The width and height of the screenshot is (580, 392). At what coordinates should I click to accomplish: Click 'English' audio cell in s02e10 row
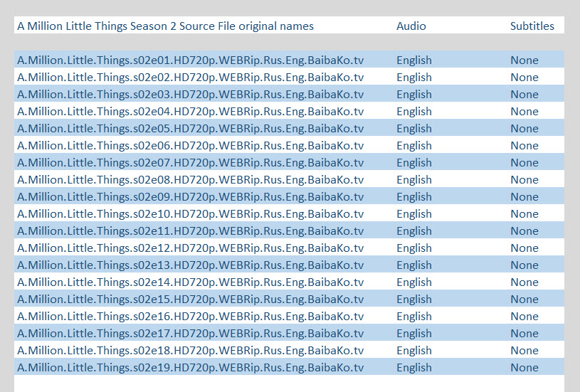tap(414, 213)
